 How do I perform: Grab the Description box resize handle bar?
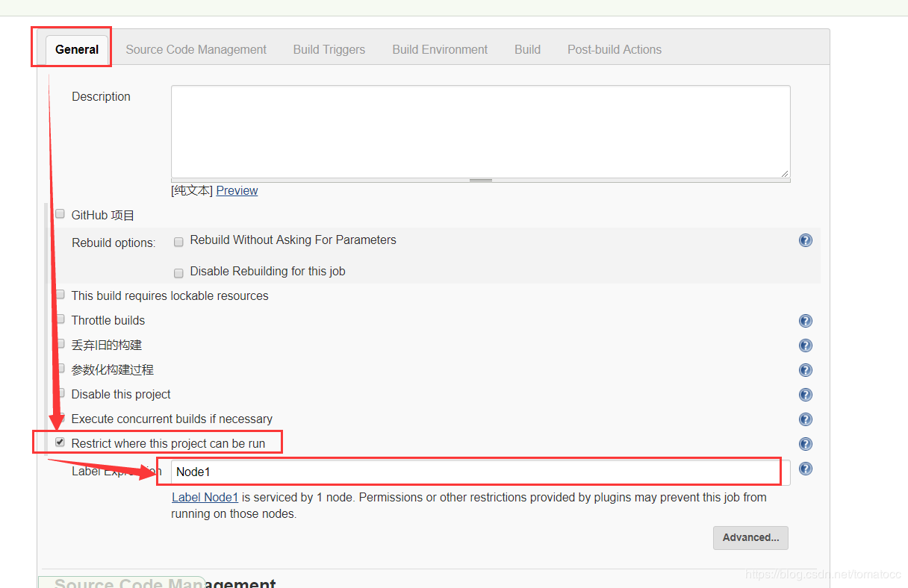coord(480,180)
